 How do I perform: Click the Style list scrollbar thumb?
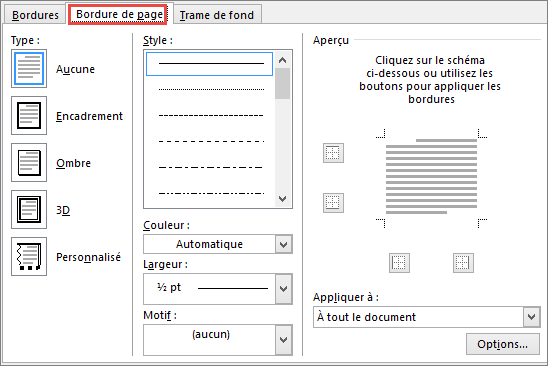click(x=283, y=84)
